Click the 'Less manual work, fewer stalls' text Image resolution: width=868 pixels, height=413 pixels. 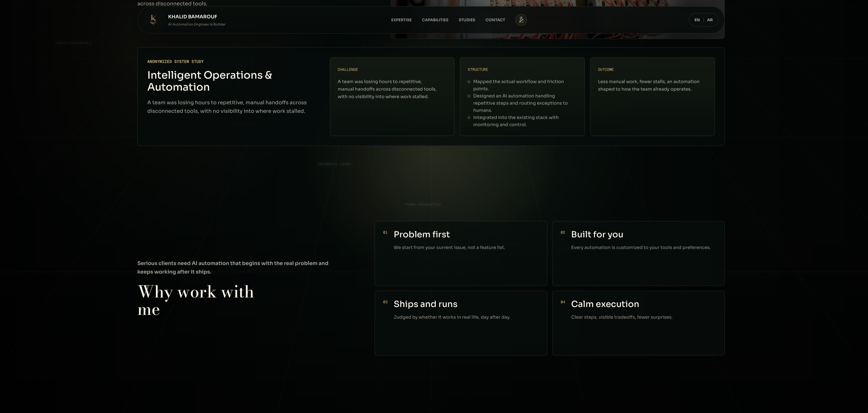point(648,85)
